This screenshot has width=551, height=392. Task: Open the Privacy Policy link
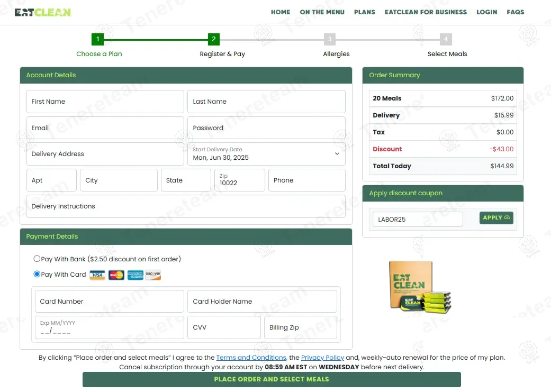tap(322, 358)
